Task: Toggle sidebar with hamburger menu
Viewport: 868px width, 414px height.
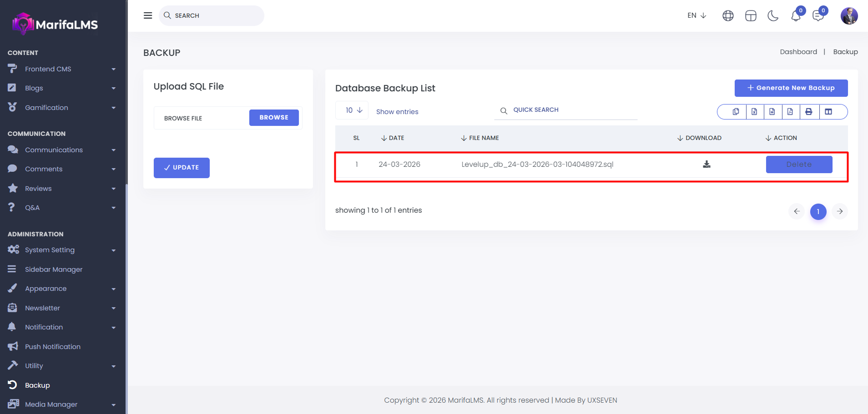Action: tap(148, 15)
